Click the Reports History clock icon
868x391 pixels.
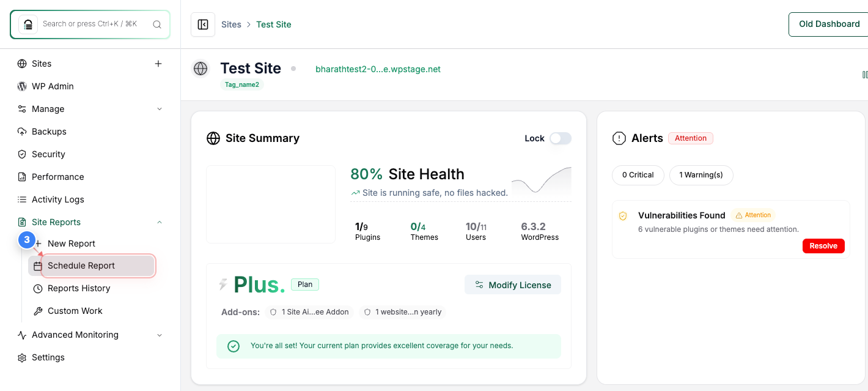coord(38,288)
